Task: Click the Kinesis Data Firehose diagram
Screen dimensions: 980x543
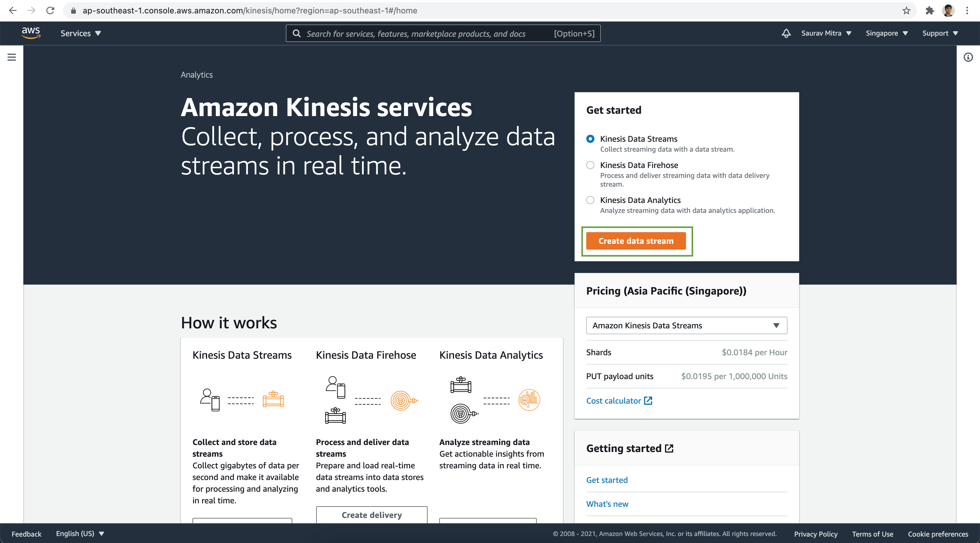Action: (x=372, y=400)
